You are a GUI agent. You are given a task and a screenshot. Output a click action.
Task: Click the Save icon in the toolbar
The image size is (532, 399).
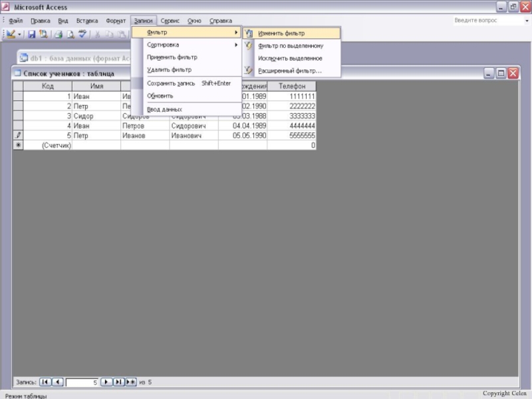click(31, 34)
